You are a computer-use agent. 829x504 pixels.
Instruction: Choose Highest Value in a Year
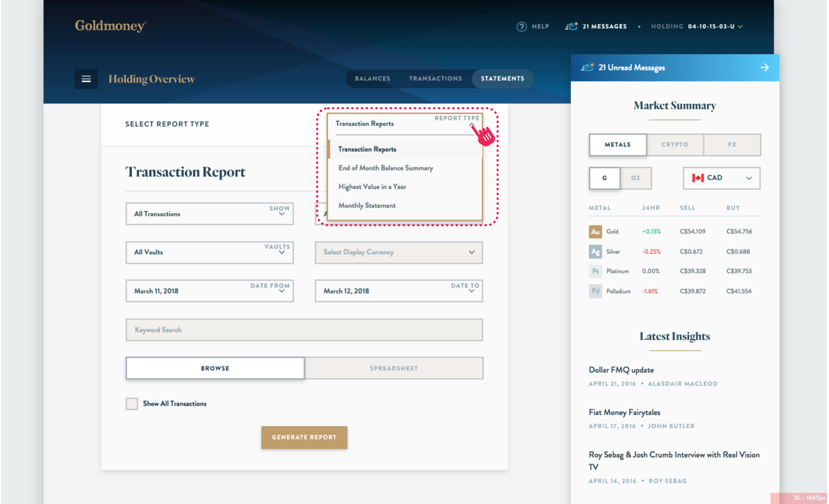(x=405, y=186)
